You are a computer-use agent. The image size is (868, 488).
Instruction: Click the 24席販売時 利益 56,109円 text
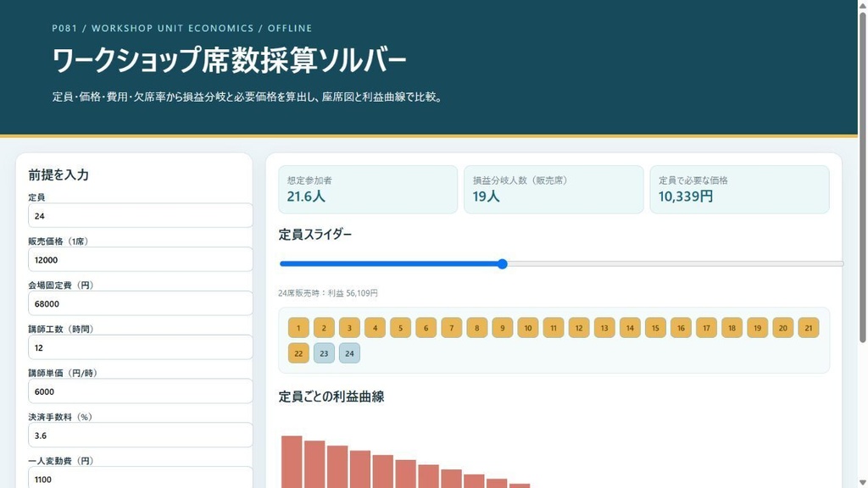[x=328, y=293]
